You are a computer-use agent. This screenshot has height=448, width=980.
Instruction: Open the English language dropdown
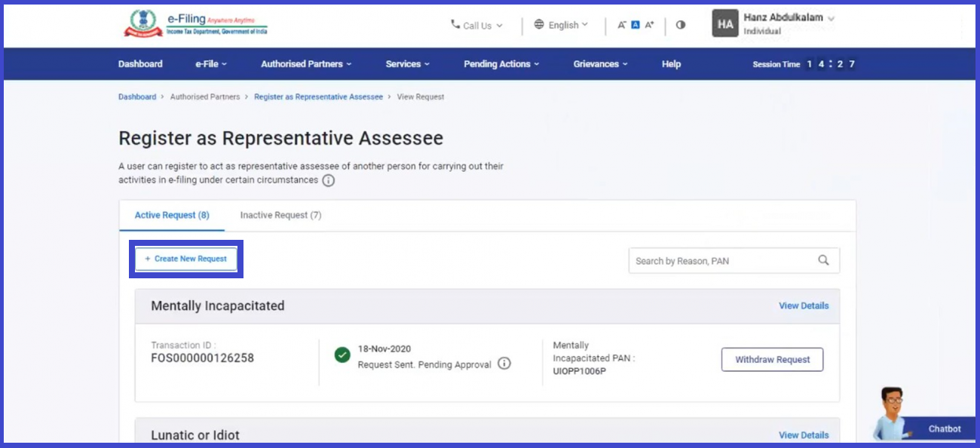point(562,25)
